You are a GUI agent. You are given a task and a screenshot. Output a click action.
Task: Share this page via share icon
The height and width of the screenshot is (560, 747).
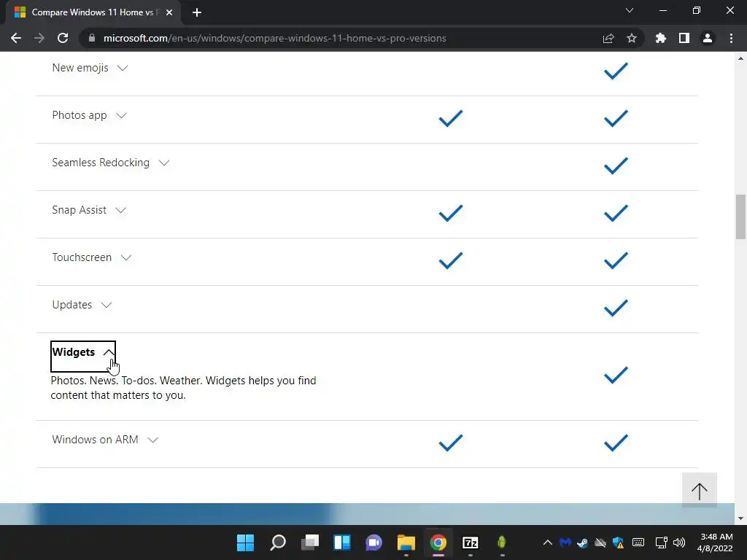608,38
